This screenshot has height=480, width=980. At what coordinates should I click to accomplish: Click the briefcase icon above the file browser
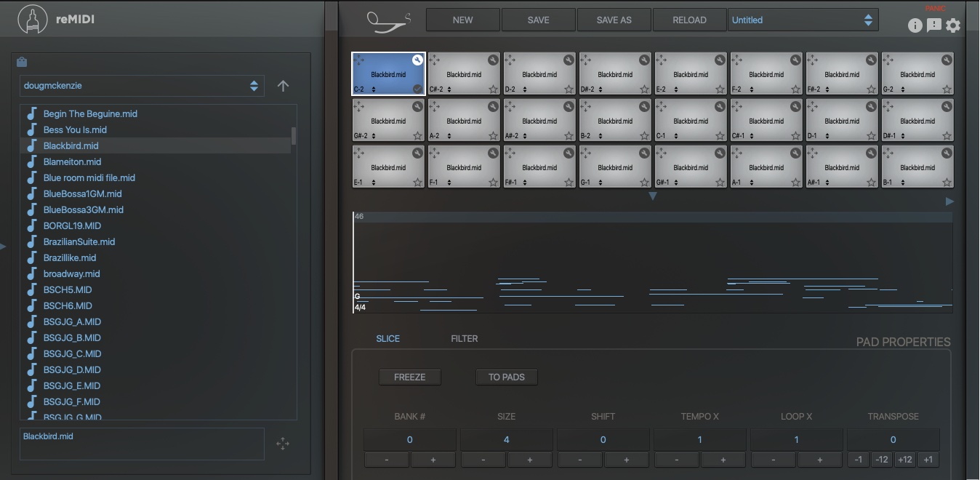(22, 63)
